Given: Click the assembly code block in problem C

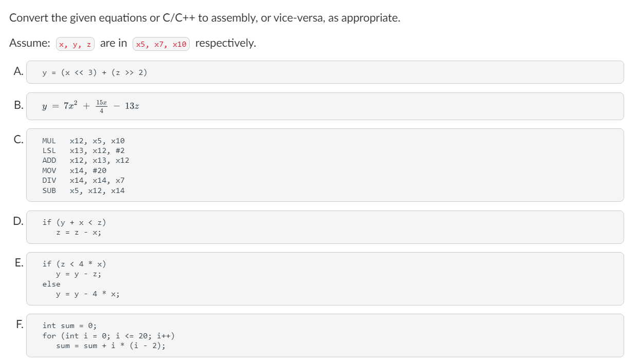Looking at the screenshot, I should [325, 165].
